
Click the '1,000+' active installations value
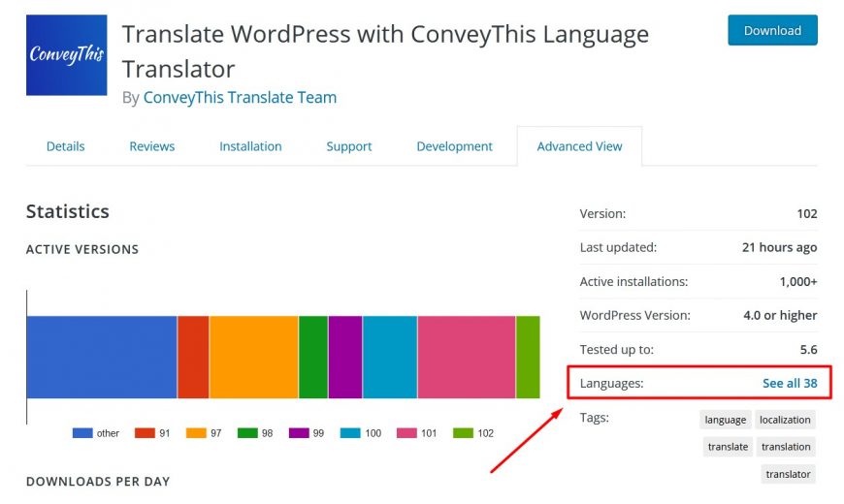[x=798, y=281]
